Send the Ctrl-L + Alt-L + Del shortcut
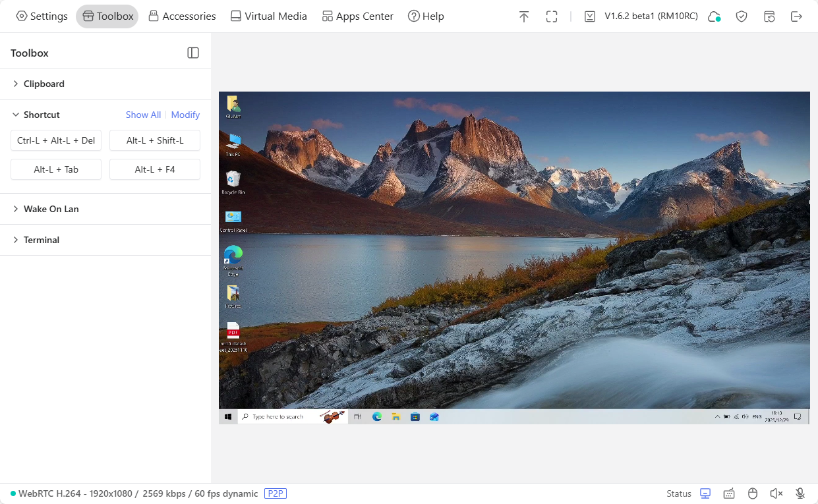The height and width of the screenshot is (504, 818). click(55, 140)
